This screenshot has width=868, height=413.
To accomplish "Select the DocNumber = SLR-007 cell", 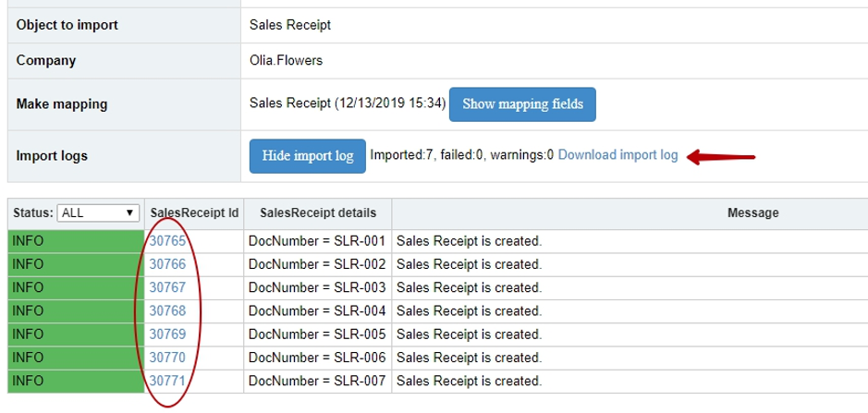I will click(x=317, y=381).
